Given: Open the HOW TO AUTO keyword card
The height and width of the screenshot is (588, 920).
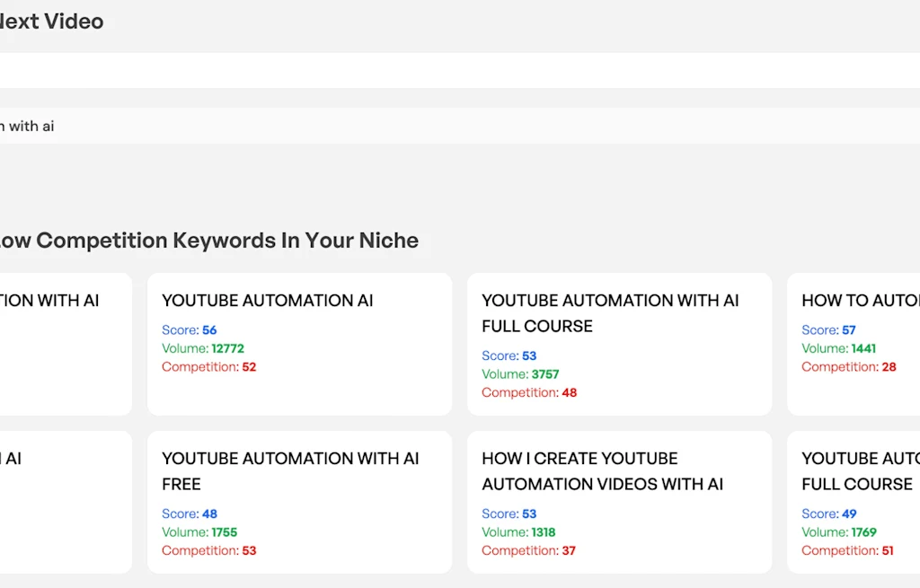Looking at the screenshot, I should pyautogui.click(x=854, y=344).
